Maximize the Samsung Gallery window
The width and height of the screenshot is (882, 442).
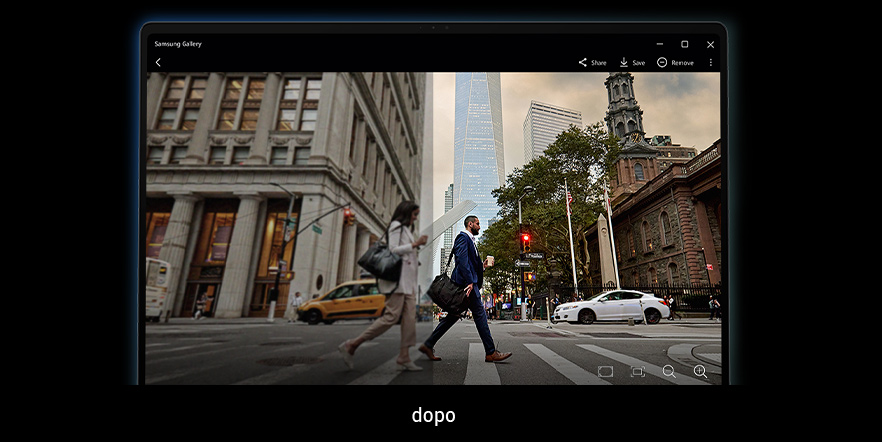point(685,44)
